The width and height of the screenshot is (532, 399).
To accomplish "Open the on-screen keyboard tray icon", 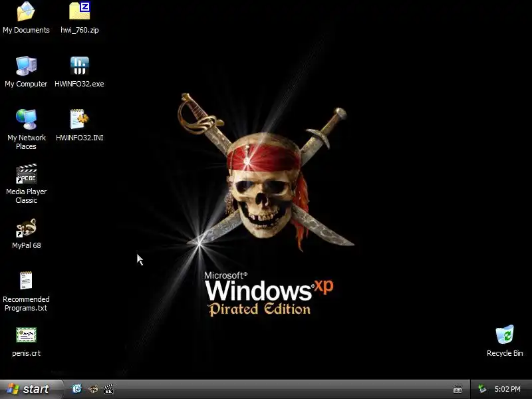I will [x=458, y=389].
